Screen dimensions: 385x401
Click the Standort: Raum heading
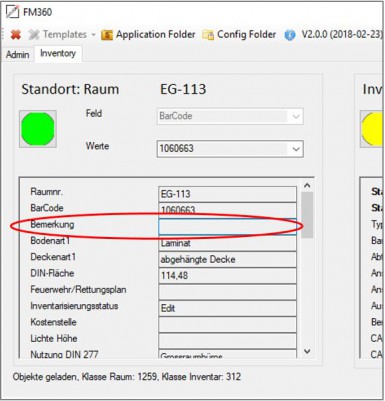[70, 89]
